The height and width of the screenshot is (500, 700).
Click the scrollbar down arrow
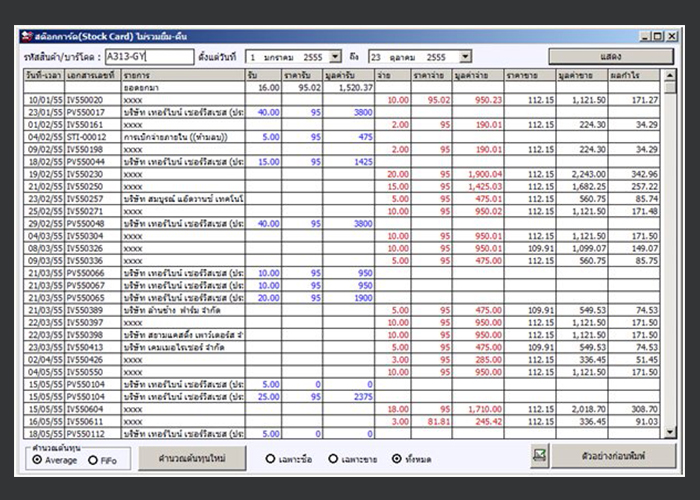670,432
